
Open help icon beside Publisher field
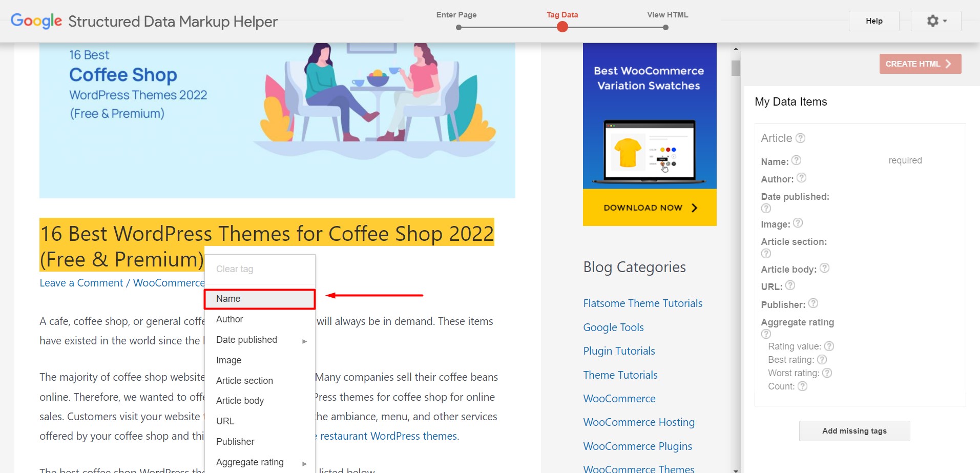click(x=814, y=303)
